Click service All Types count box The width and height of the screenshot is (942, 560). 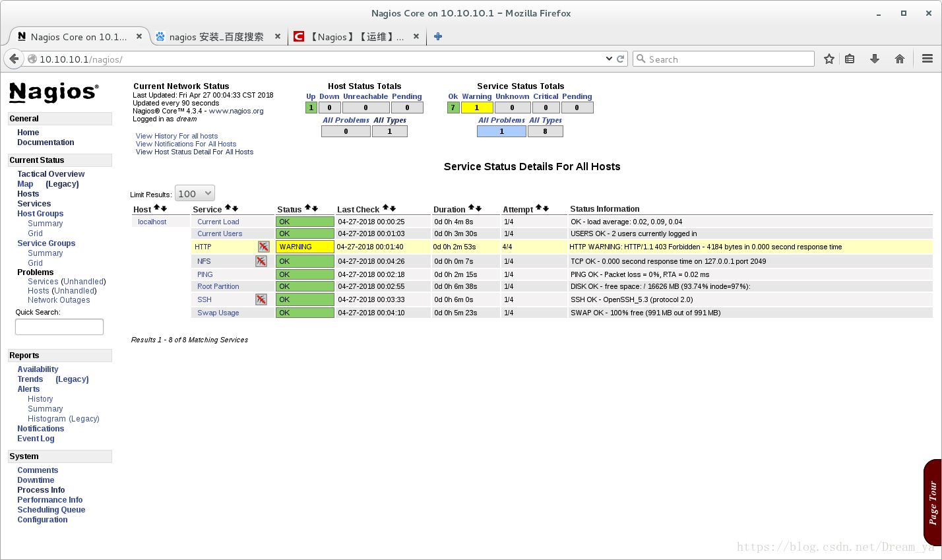point(545,131)
